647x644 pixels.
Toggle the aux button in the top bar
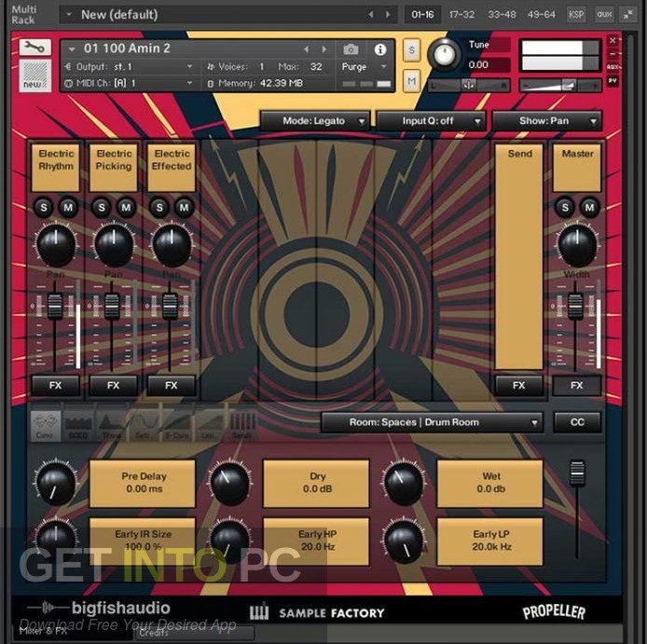pos(604,15)
